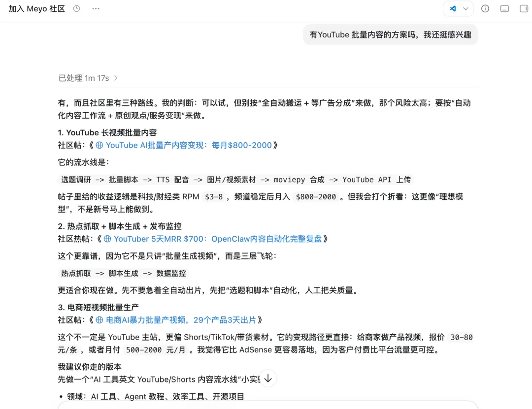
Task: Toggle the bottom panel layout icon
Action: point(504,9)
